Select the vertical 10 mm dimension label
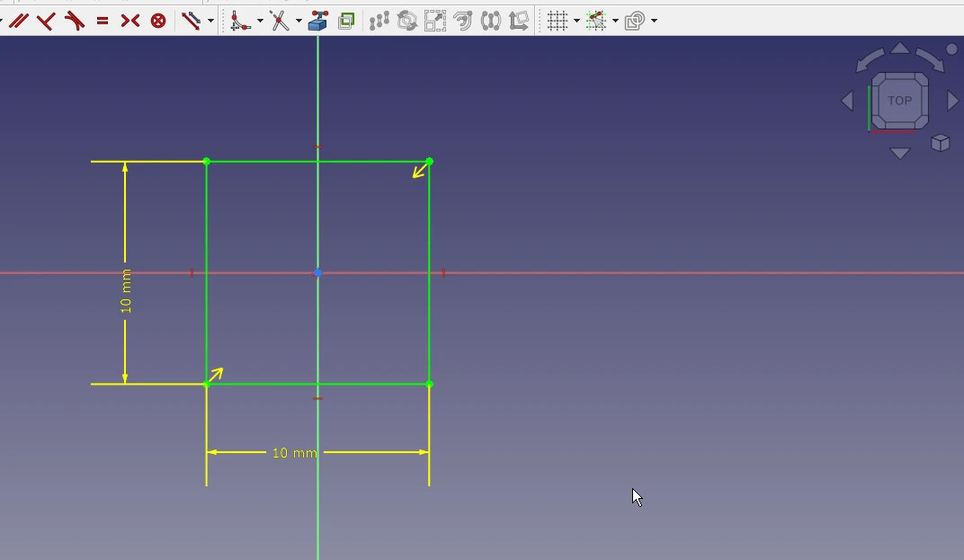The height and width of the screenshot is (560, 964). [x=126, y=291]
